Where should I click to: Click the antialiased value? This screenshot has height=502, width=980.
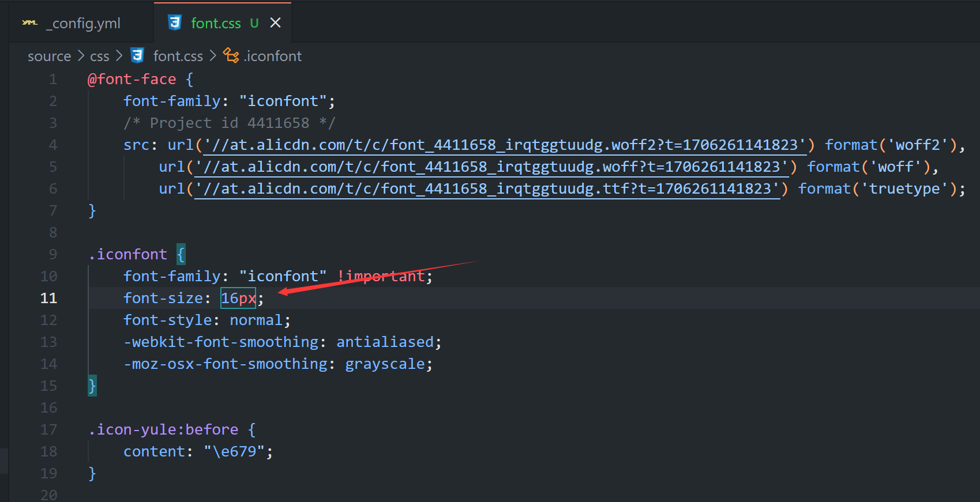385,342
